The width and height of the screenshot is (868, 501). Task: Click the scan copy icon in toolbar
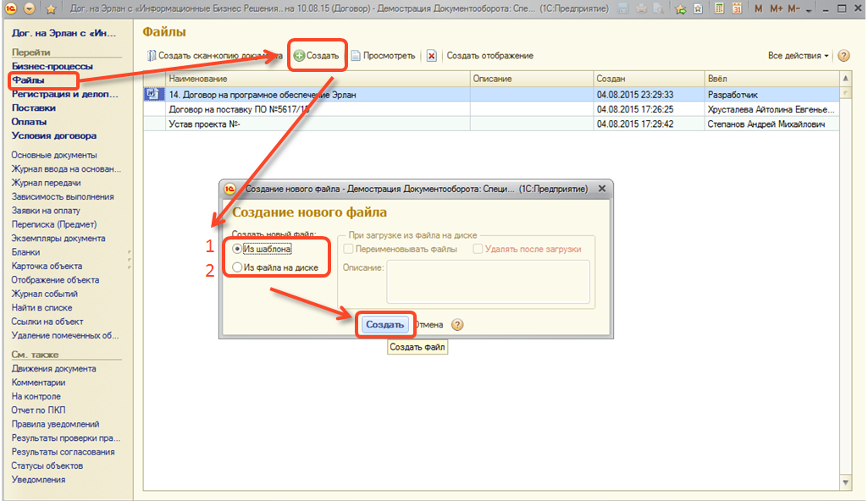[x=152, y=56]
